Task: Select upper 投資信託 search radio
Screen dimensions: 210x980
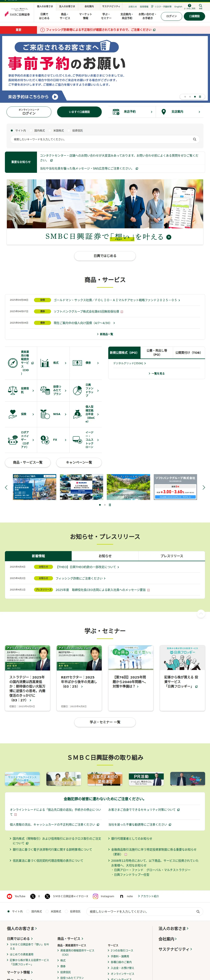Action: pos(69,131)
